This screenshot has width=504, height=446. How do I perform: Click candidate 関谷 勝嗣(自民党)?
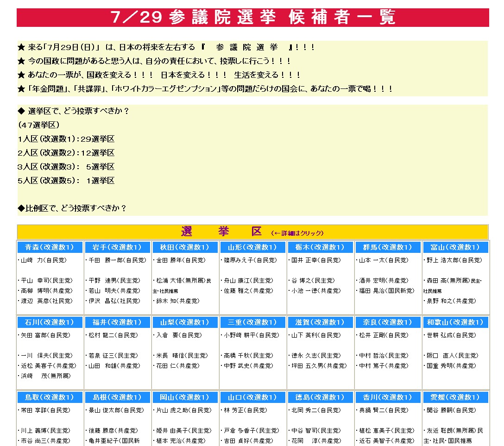(x=450, y=410)
